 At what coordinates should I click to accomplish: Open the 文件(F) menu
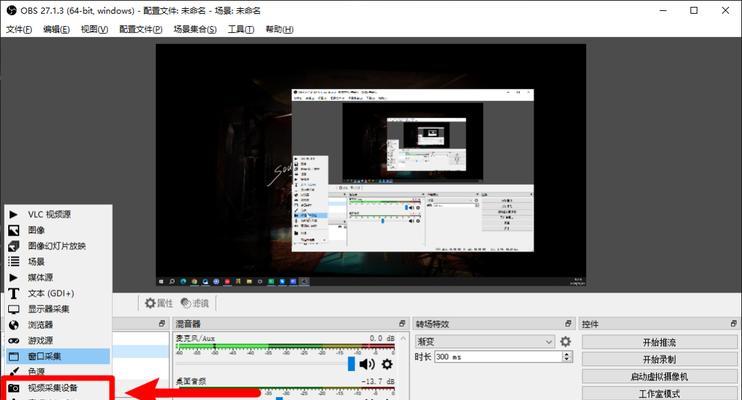coord(19,29)
